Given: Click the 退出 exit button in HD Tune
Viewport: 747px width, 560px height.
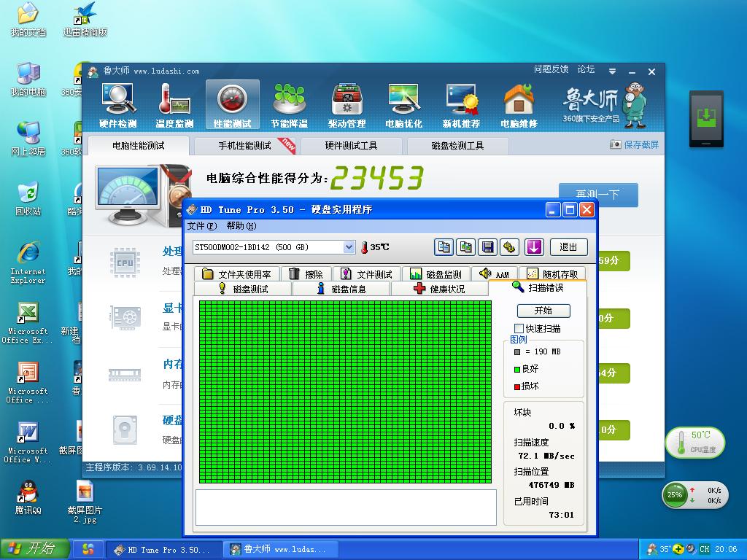Looking at the screenshot, I should [568, 247].
